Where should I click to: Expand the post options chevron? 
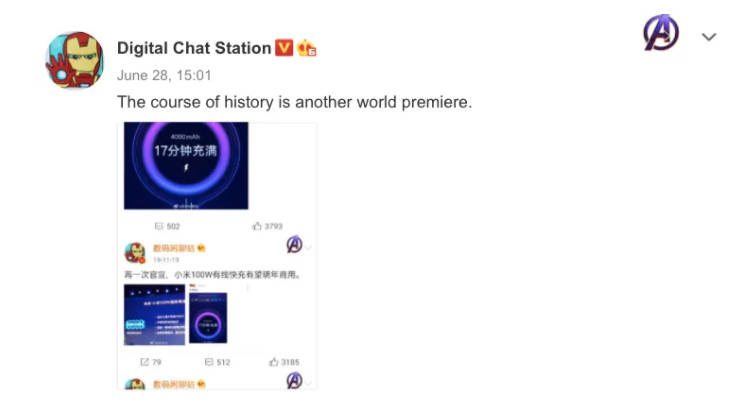[x=709, y=37]
